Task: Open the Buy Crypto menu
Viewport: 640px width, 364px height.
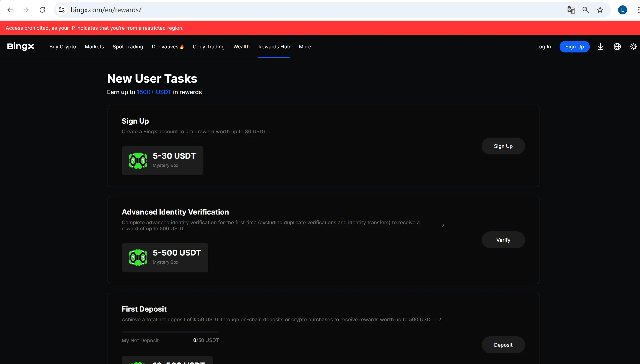Action: 63,47
